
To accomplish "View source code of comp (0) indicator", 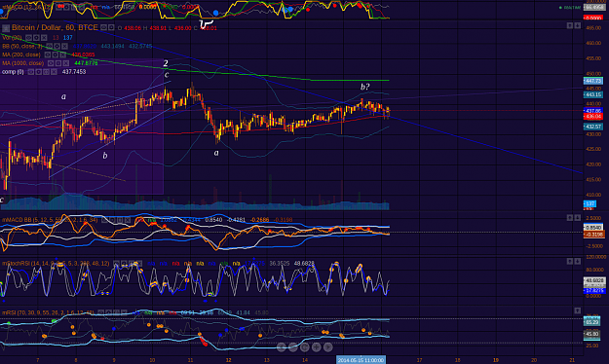I will coord(46,72).
